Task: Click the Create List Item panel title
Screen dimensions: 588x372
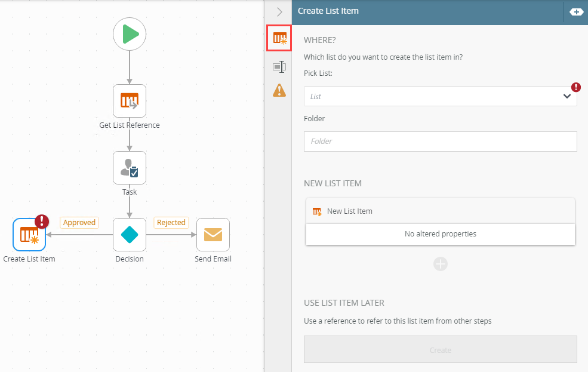Action: click(328, 11)
